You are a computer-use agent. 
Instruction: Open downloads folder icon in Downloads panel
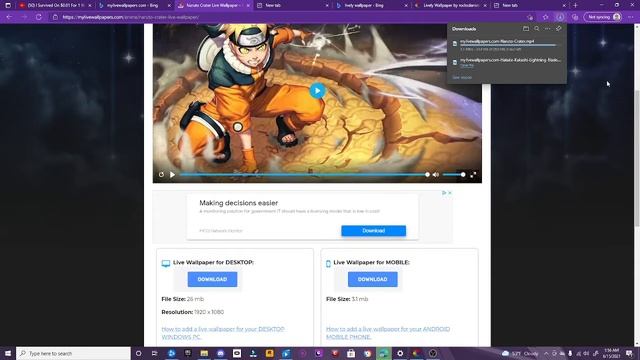tap(526, 29)
